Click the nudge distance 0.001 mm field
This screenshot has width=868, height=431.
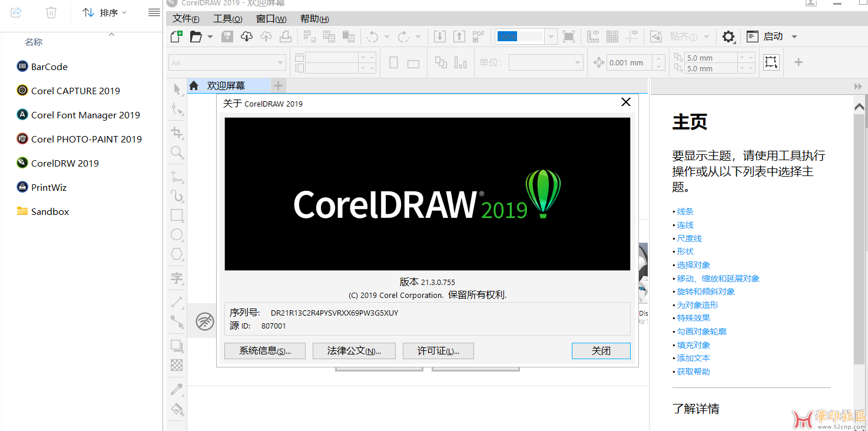pos(630,62)
